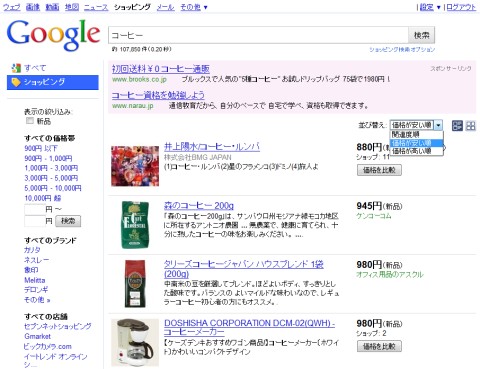Filter by store Gmarket
Viewport: 480px width, 369px height.
point(37,336)
